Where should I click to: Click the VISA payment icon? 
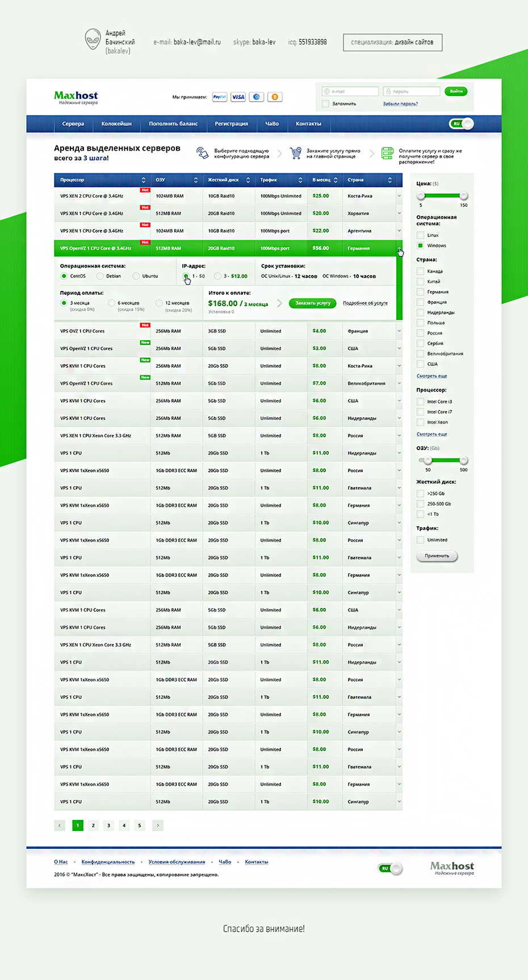point(238,97)
